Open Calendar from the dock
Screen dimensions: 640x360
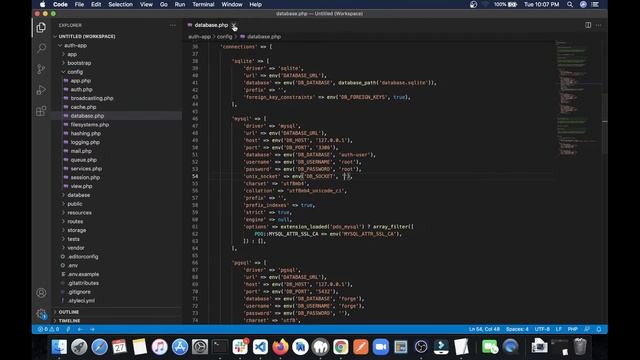pos(119,347)
